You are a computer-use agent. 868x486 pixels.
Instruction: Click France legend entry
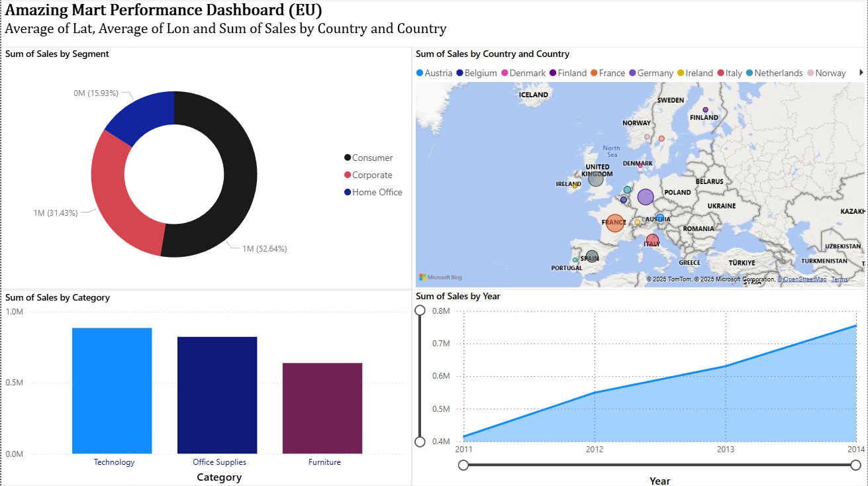[x=608, y=73]
